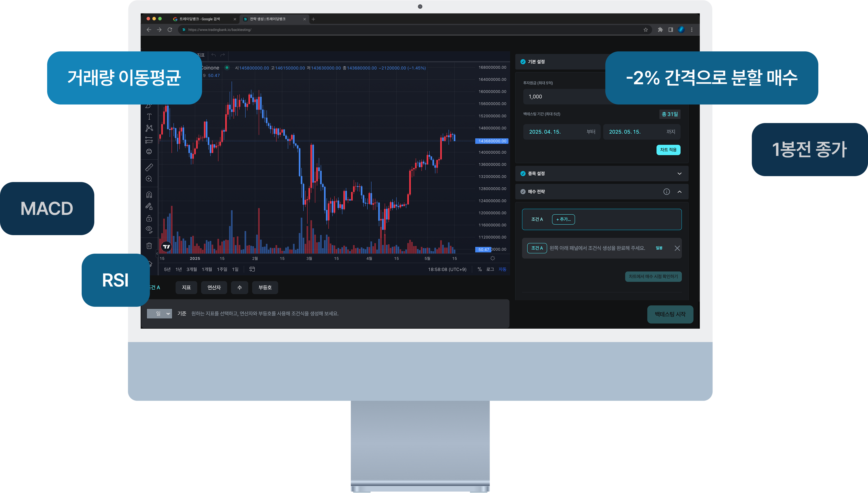Screen dimensions: 868x493
Task: Select the Text tool in chart toolbar
Action: pyautogui.click(x=149, y=117)
